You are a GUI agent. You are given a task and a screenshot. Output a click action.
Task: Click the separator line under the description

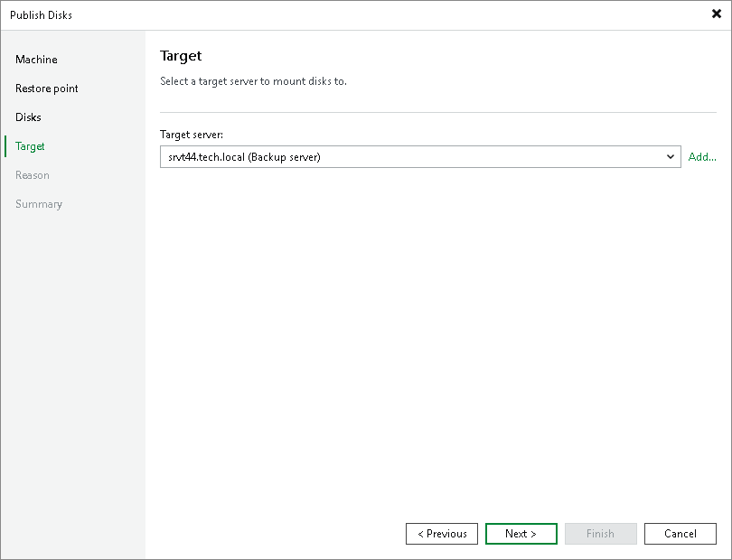pyautogui.click(x=438, y=112)
